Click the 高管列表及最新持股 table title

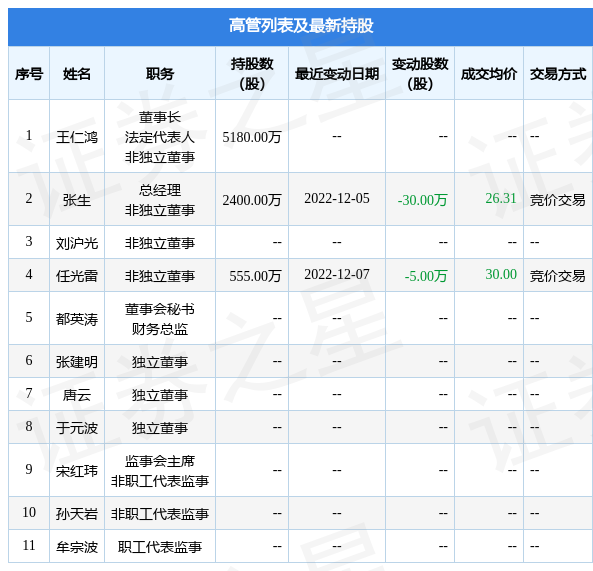click(x=301, y=26)
